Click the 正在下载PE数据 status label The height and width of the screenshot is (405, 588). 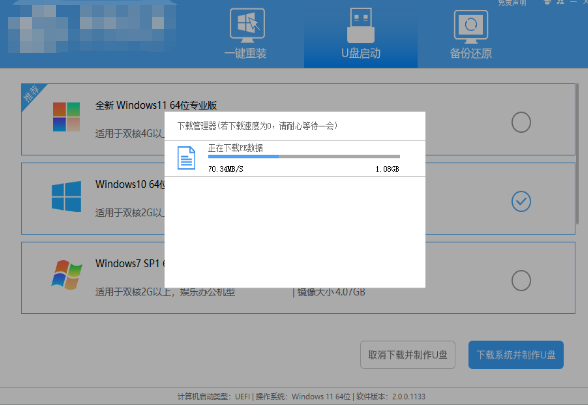(x=236, y=148)
